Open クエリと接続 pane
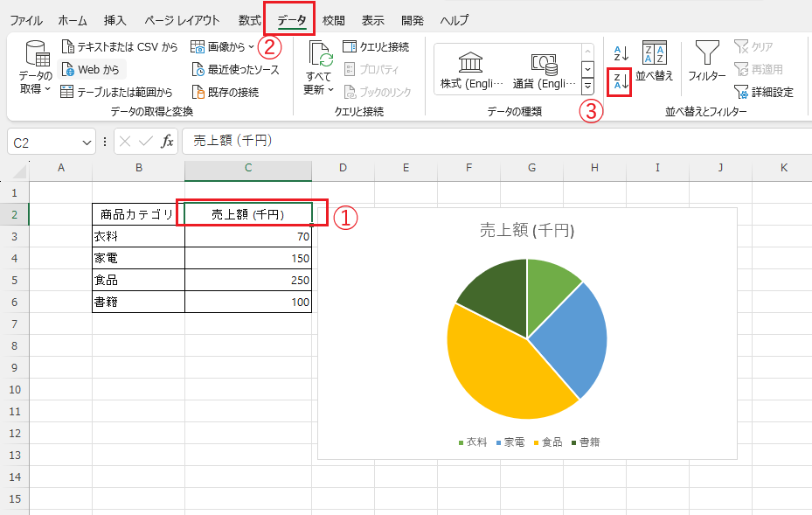This screenshot has width=812, height=515. pos(376,46)
